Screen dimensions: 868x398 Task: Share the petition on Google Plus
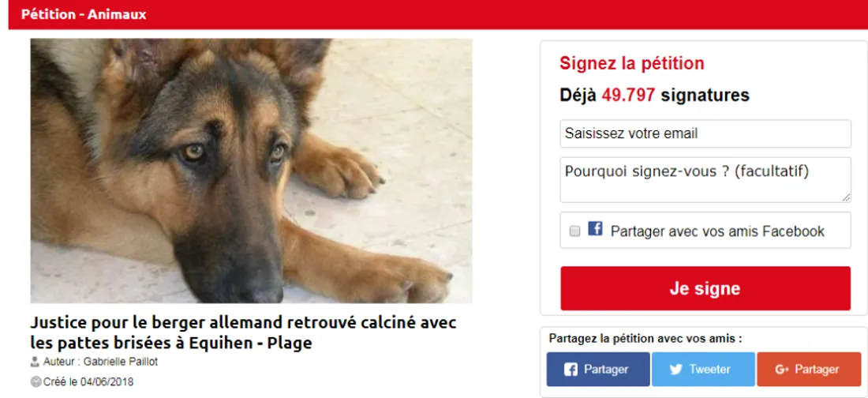[x=809, y=369]
